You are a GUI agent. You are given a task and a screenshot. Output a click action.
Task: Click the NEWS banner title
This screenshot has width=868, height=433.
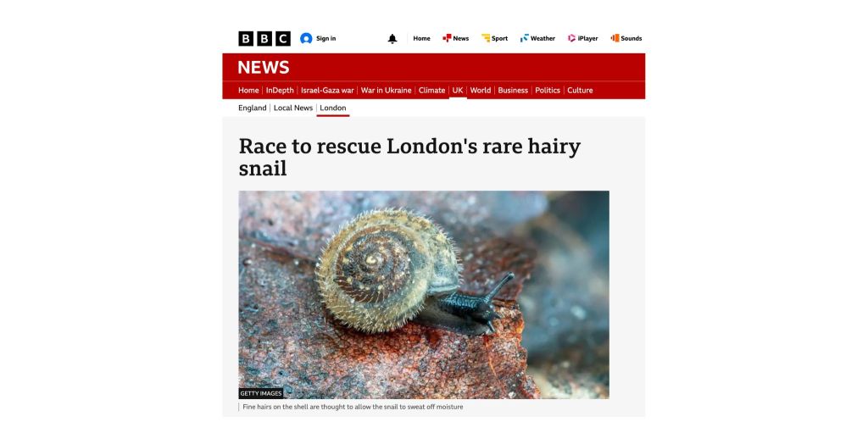tap(264, 68)
